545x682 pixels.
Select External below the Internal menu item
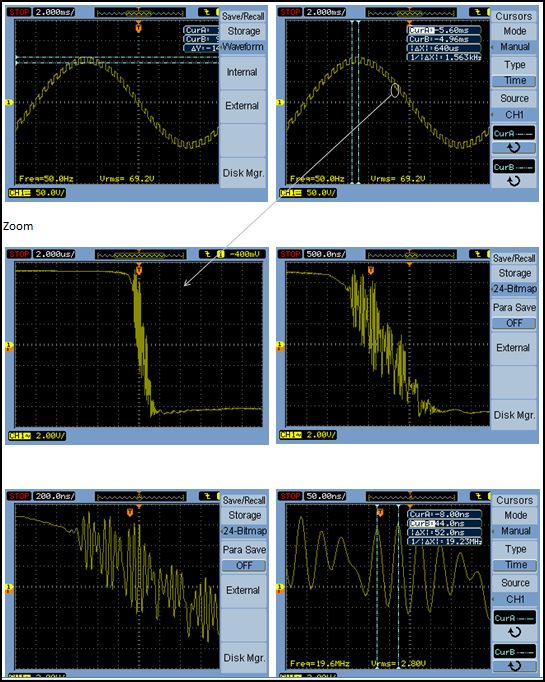point(242,106)
